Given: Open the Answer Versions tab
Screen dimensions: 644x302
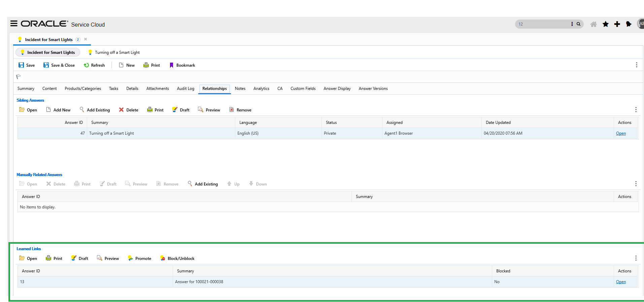Looking at the screenshot, I should pos(373,89).
